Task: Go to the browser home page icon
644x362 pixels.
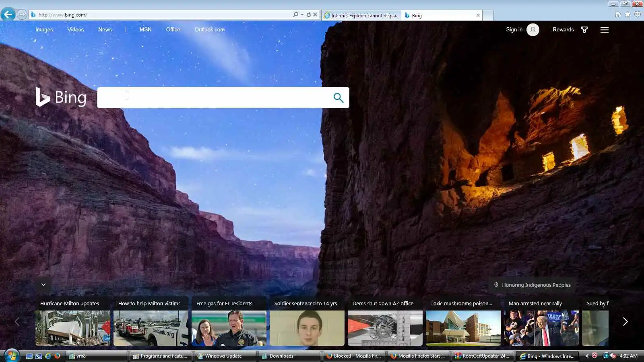Action: [618, 14]
